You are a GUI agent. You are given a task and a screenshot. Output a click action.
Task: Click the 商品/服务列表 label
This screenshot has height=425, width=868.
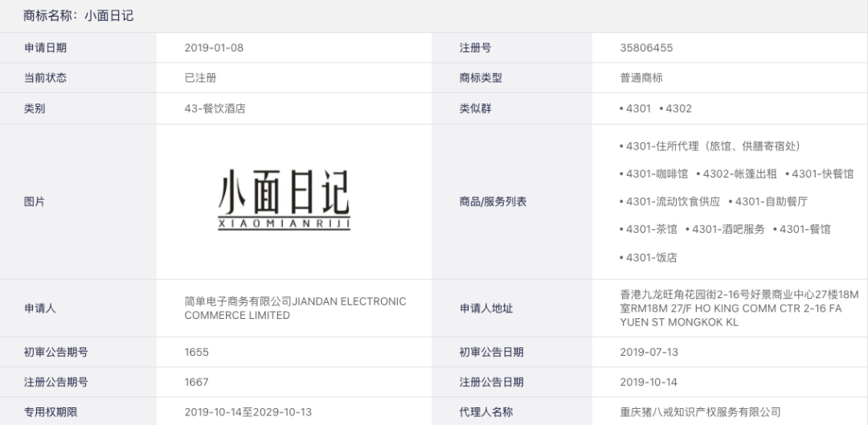point(493,202)
